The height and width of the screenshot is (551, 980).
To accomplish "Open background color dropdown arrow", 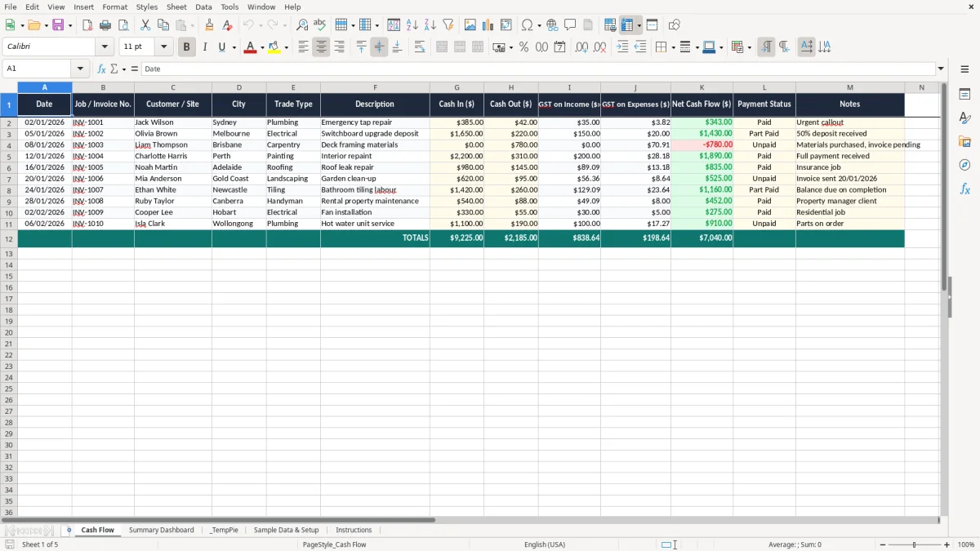I will click(x=286, y=47).
